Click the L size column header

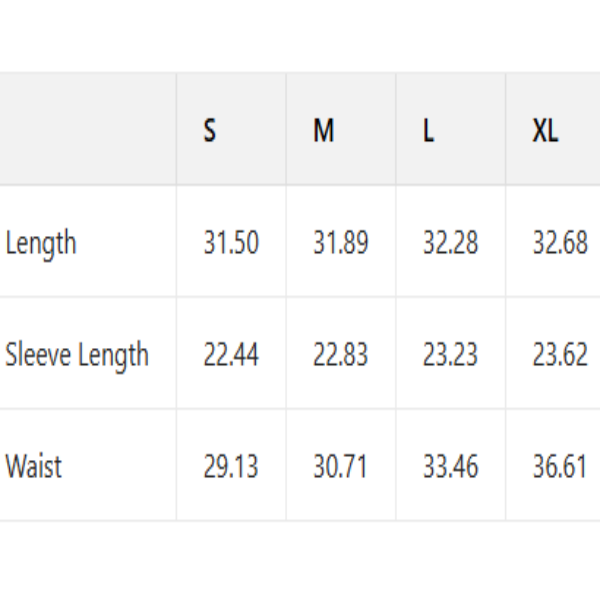pyautogui.click(x=428, y=131)
